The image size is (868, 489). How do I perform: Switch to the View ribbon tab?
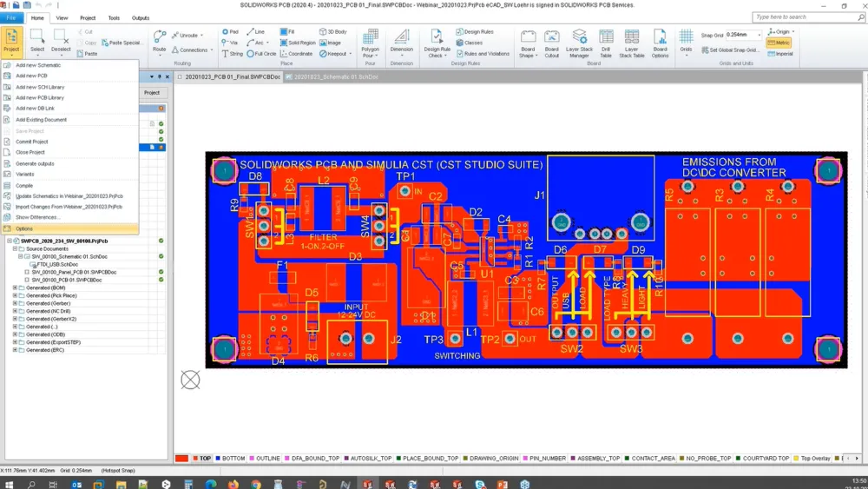[x=62, y=17]
